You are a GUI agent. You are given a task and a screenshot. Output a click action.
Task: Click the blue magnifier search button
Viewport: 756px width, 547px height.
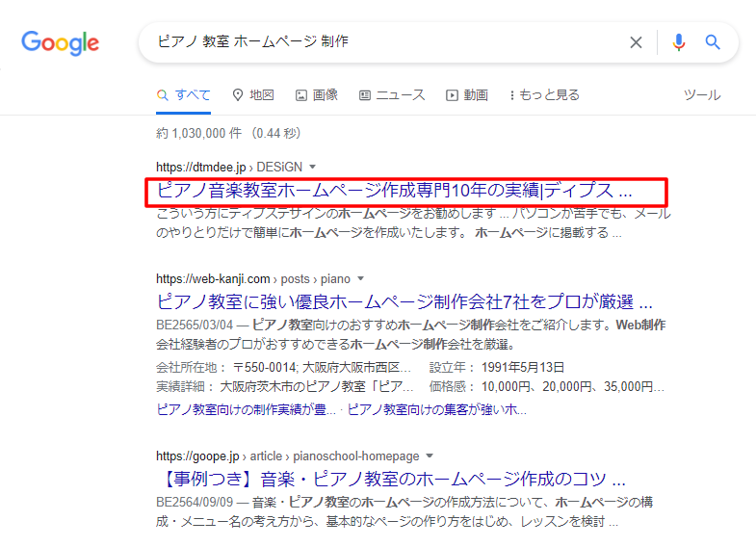coord(713,42)
